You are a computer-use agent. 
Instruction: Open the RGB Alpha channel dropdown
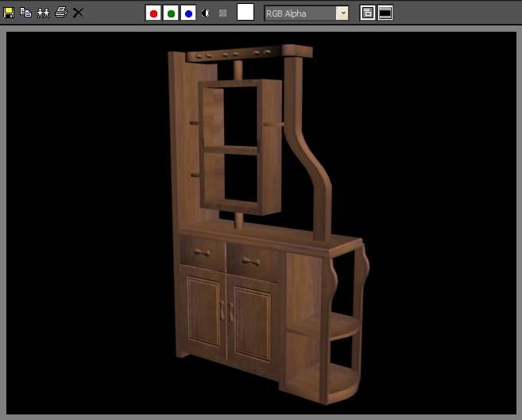point(306,13)
